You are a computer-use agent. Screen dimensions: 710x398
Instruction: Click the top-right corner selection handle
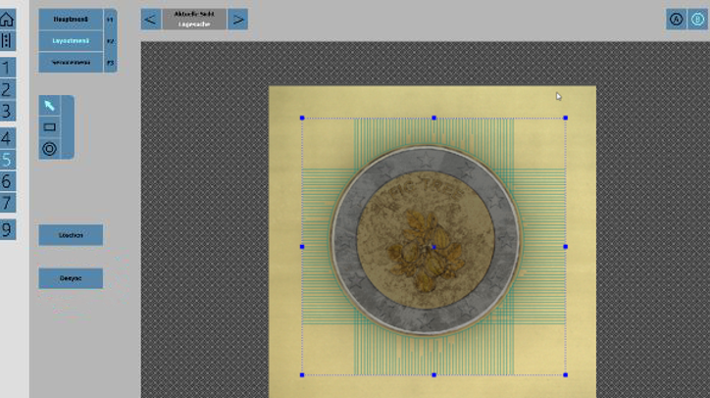pyautogui.click(x=565, y=118)
